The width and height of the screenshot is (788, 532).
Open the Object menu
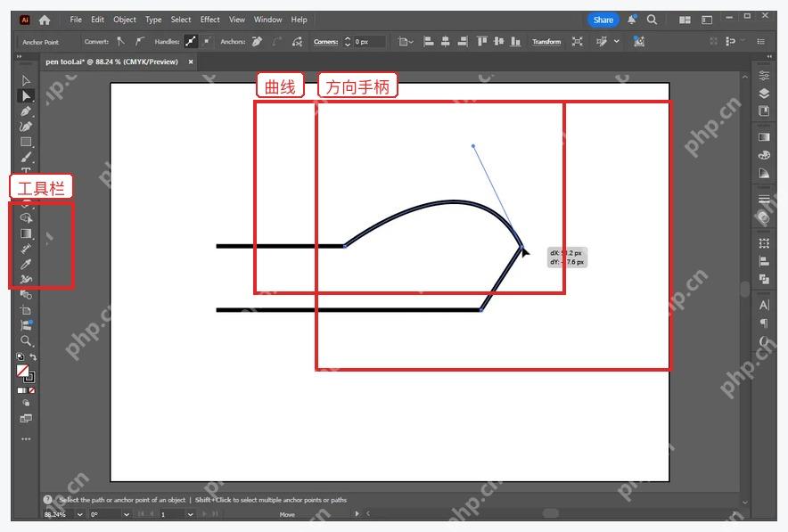pyautogui.click(x=125, y=20)
